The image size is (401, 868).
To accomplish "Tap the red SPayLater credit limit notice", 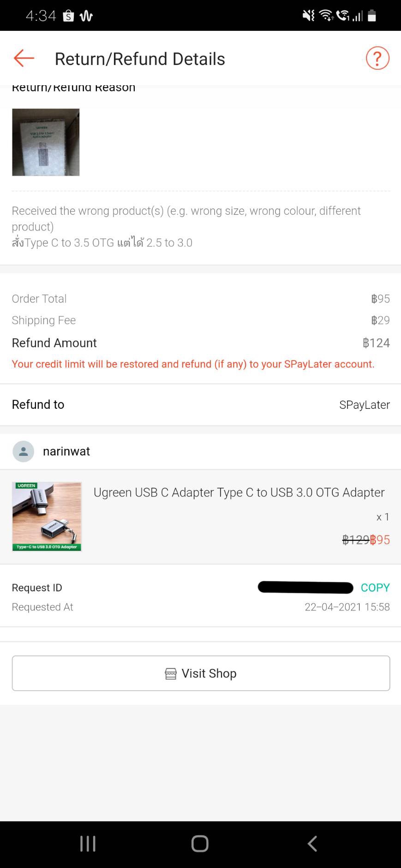I will [x=193, y=364].
